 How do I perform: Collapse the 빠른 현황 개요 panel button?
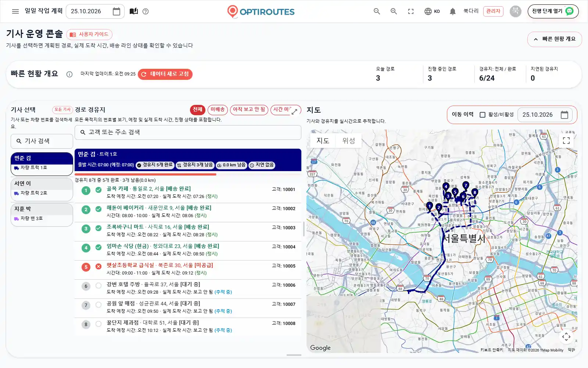point(555,39)
